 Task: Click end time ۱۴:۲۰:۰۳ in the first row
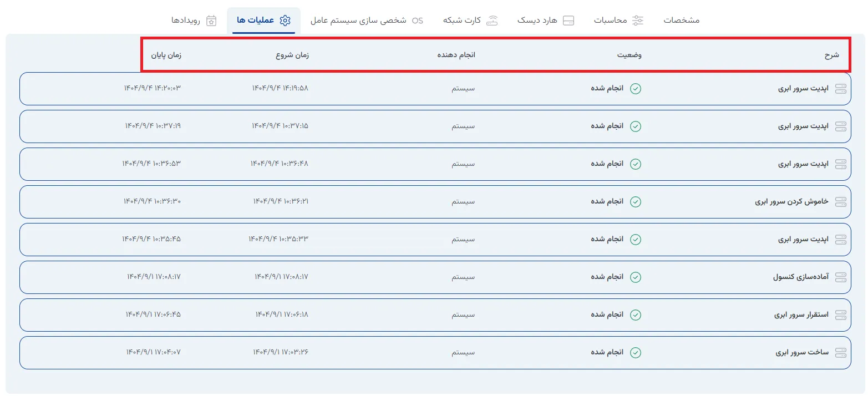click(152, 89)
